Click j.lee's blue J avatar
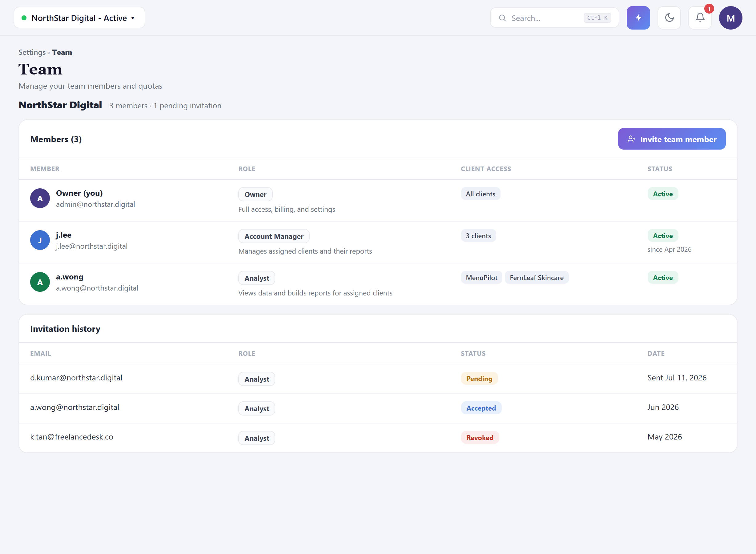This screenshot has width=756, height=554. coord(40,240)
